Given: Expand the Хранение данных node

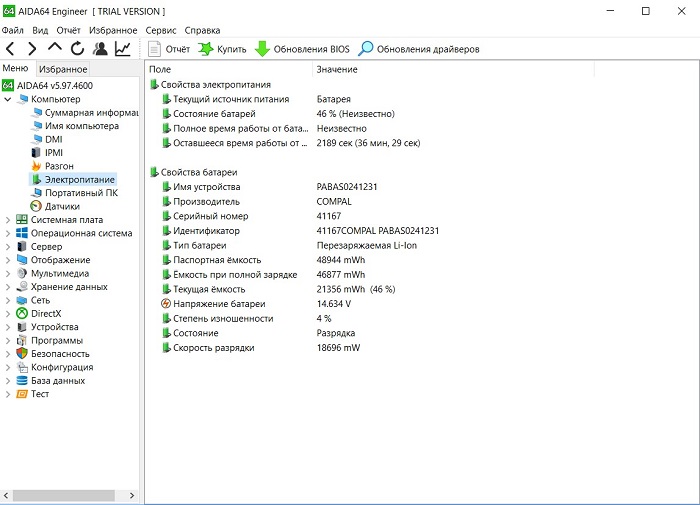Looking at the screenshot, I should (x=8, y=287).
